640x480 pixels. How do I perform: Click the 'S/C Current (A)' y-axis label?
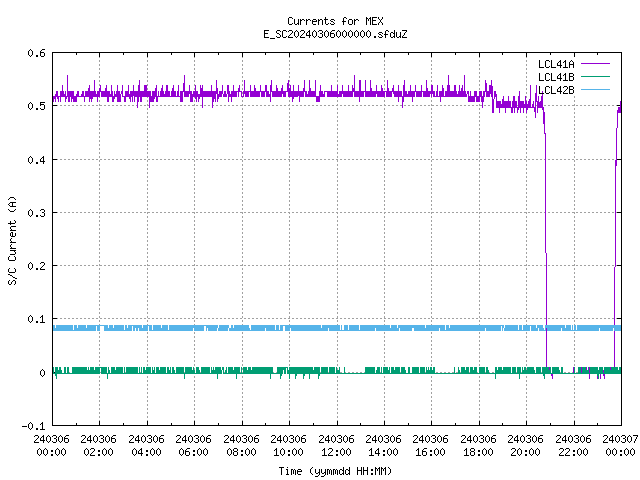[x=12, y=240]
